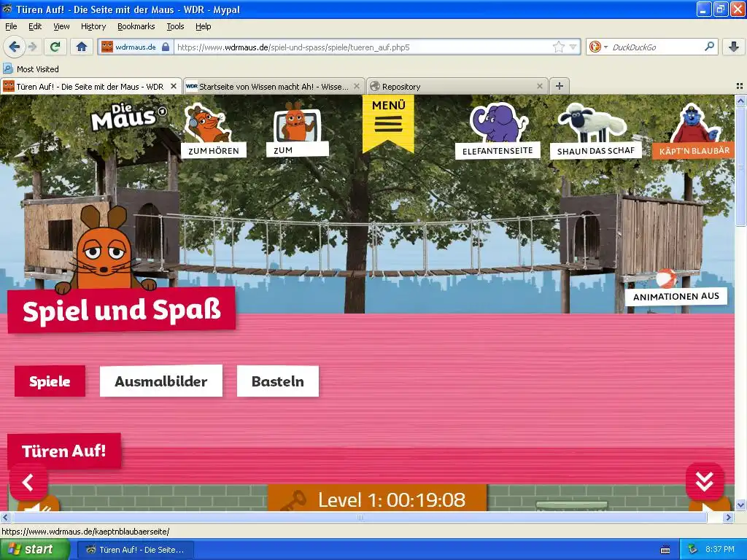Screen dimensions: 747x560
Task: Open a new tab with the plus button
Action: point(560,86)
